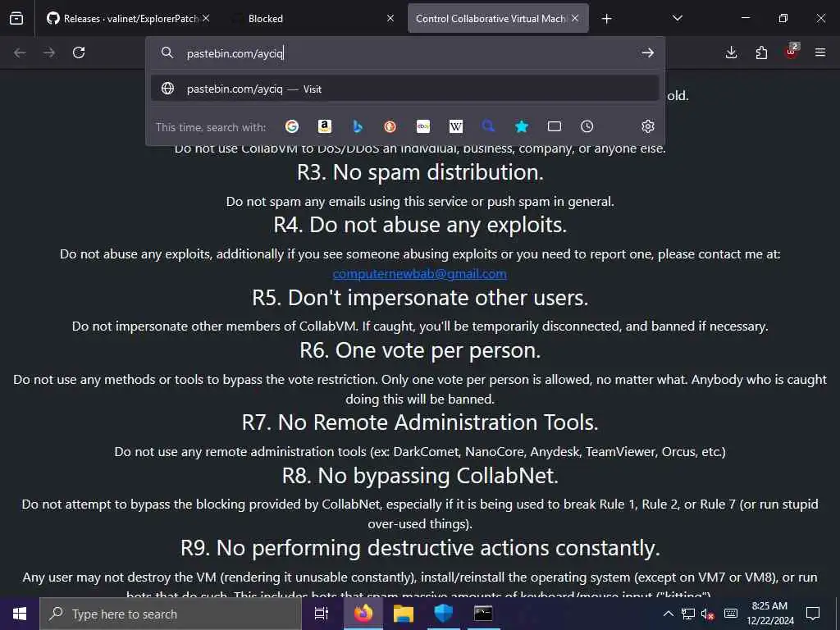Click R7. No Remote Administration Tools heading
Screen dimensions: 840x630
coord(420,422)
